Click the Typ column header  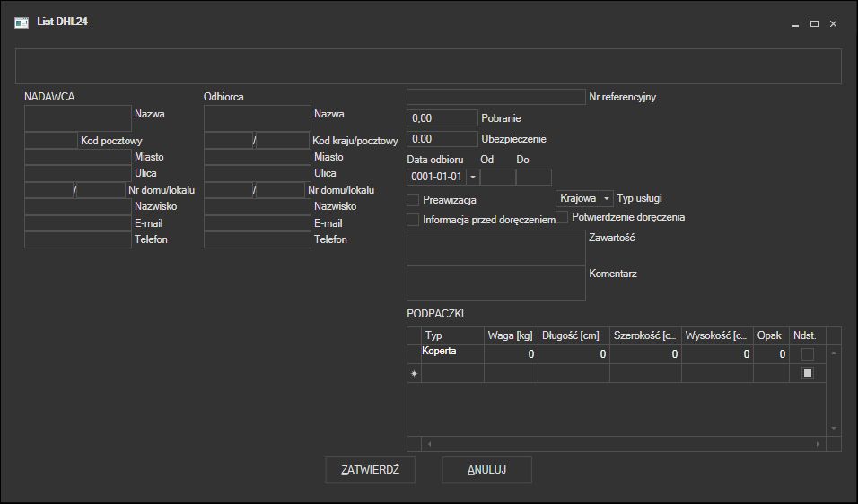coord(452,335)
